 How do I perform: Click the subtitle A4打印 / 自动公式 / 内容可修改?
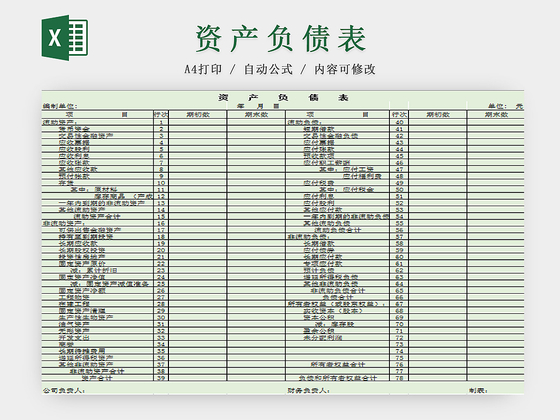coord(280,69)
